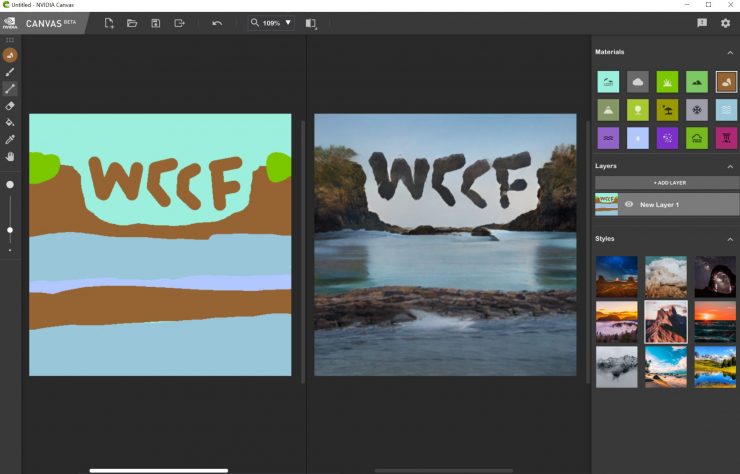The width and height of the screenshot is (740, 474).
Task: Apply the red rock mountain style
Action: tap(666, 322)
